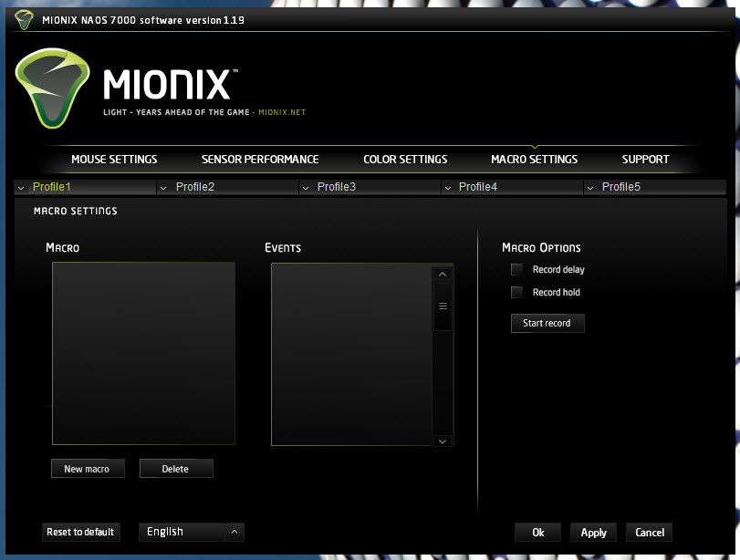Viewport: 740px width, 560px height.
Task: Open the English language dropdown
Action: tap(191, 532)
